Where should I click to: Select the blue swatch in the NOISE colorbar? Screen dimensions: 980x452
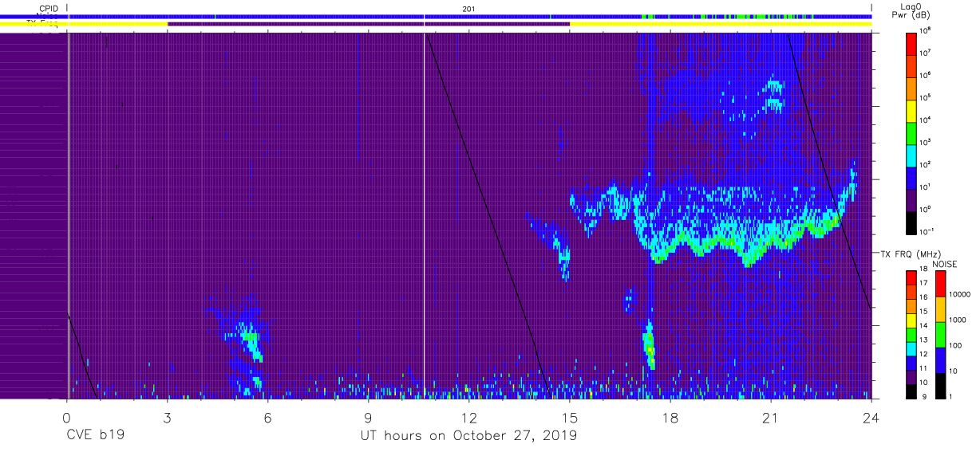click(941, 359)
